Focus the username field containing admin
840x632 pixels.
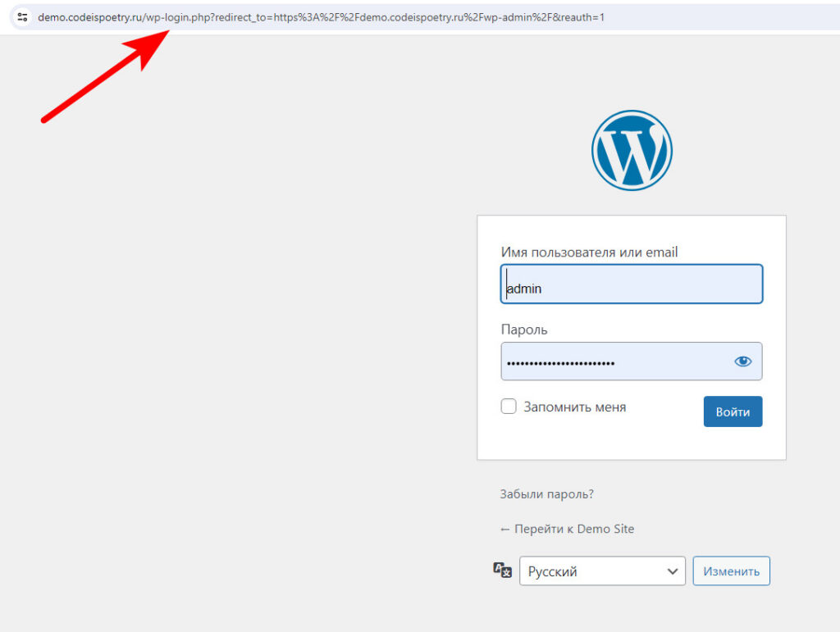[x=632, y=284]
